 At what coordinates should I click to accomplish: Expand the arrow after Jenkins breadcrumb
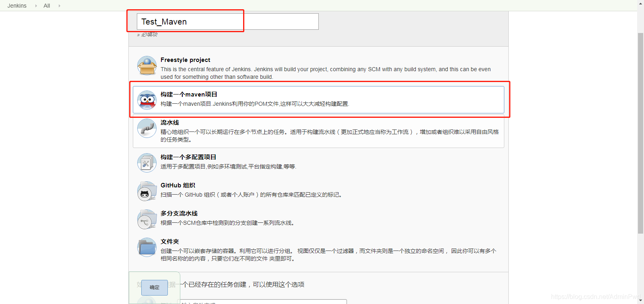tap(36, 6)
